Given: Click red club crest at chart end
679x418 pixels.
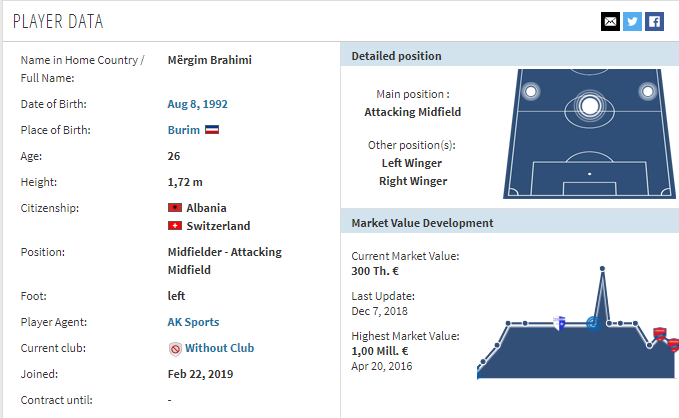Looking at the screenshot, I should pyautogui.click(x=673, y=345).
